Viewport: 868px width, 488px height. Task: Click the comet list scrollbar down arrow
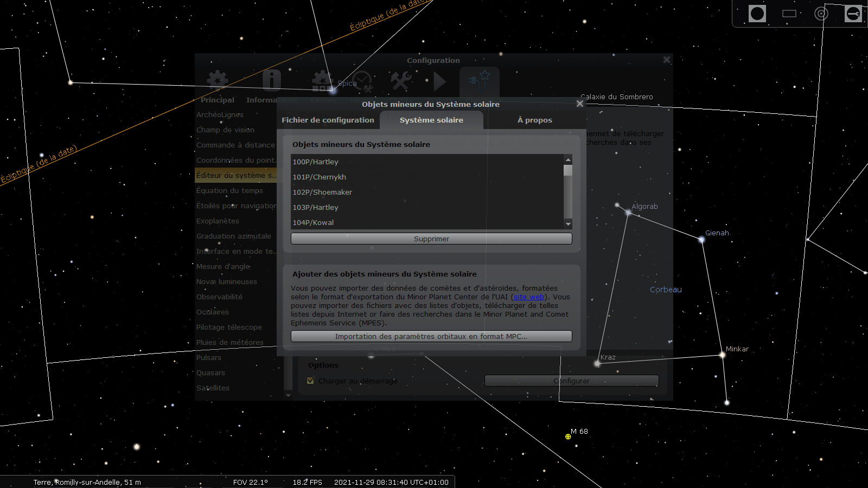[568, 224]
